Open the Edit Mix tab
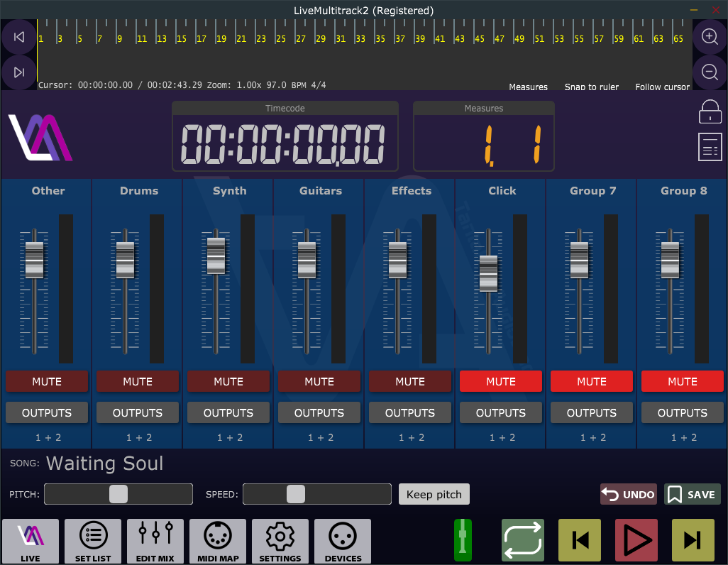The height and width of the screenshot is (565, 728). [x=155, y=541]
